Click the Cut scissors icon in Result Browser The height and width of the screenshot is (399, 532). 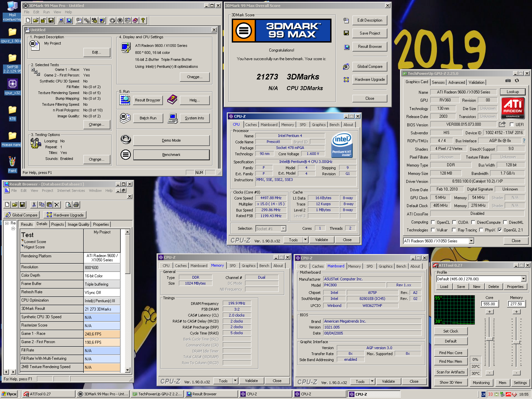pos(34,204)
